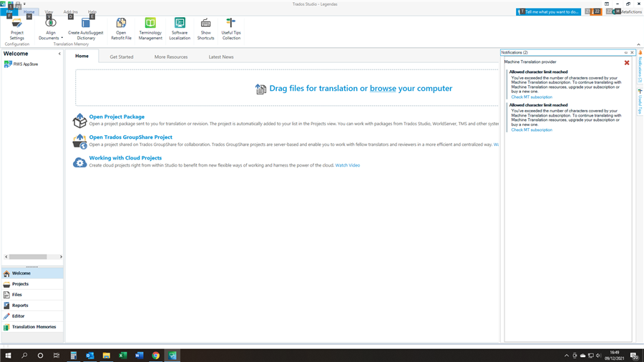Click the Tell me what you want to do box

click(548, 12)
